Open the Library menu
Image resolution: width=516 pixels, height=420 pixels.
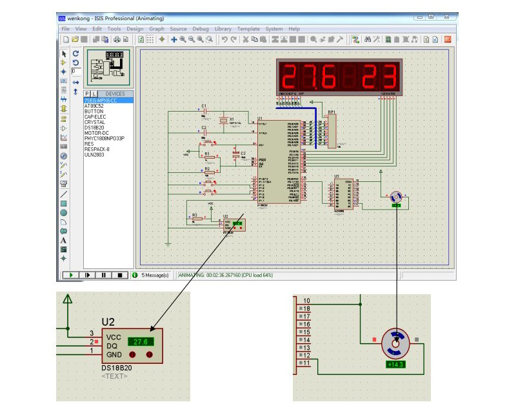pos(223,29)
